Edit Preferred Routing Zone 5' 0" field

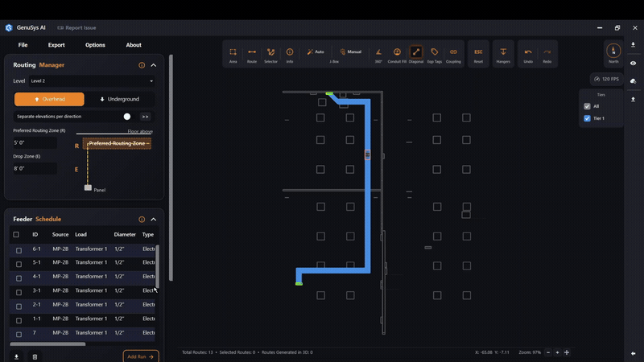[x=35, y=143]
